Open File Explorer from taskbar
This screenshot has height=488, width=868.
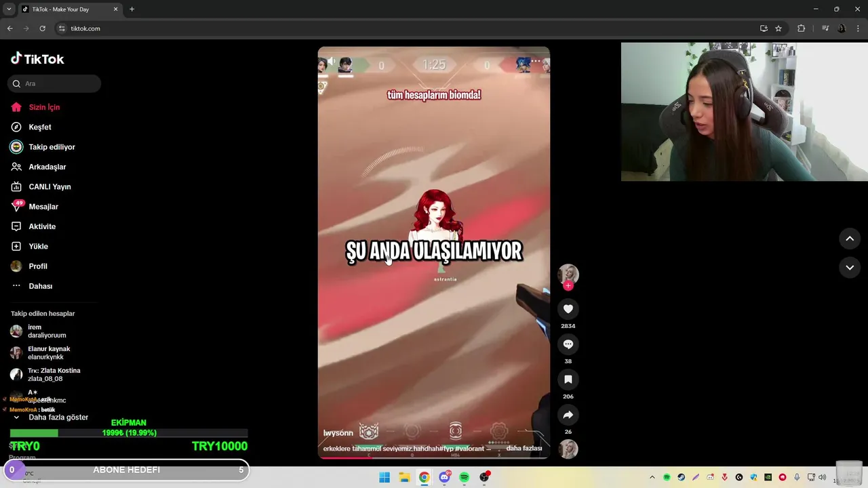coord(404,477)
